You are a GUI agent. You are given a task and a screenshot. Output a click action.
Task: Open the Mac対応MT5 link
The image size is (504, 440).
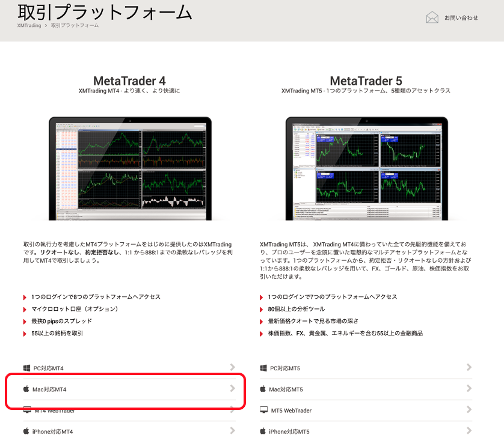point(286,390)
